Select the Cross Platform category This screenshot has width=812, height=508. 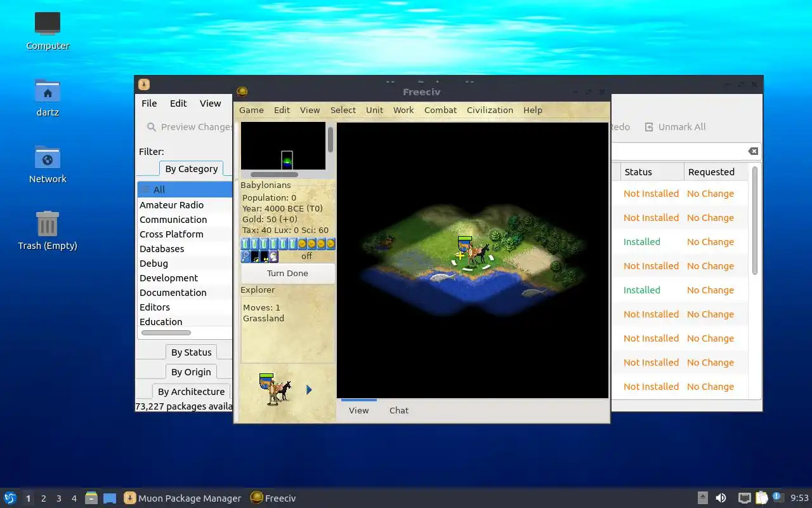click(185, 234)
